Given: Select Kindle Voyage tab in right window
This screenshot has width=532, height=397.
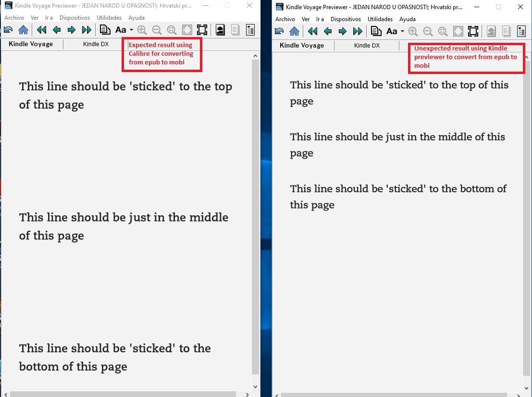Looking at the screenshot, I should pos(302,46).
